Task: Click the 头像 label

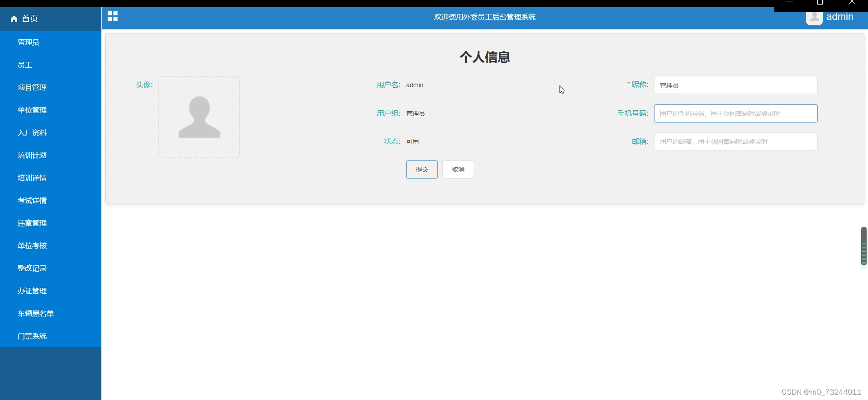Action: point(144,85)
